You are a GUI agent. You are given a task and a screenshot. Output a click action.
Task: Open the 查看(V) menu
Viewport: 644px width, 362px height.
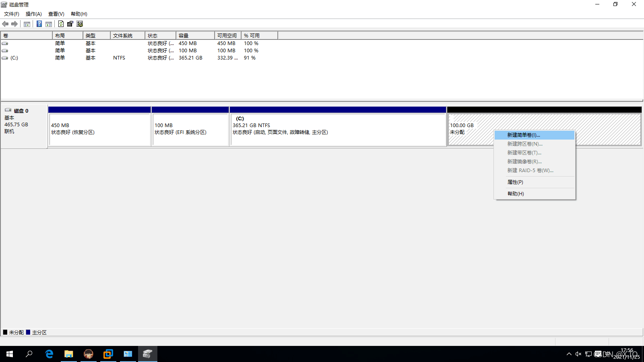[56, 14]
